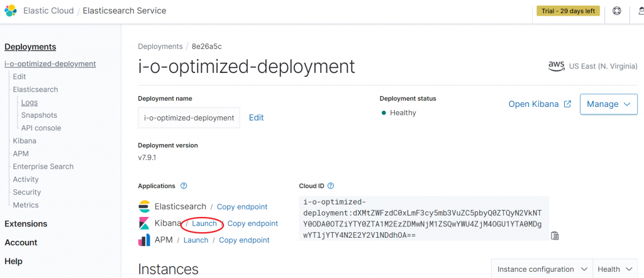Click the AWS provider logo

(x=557, y=66)
